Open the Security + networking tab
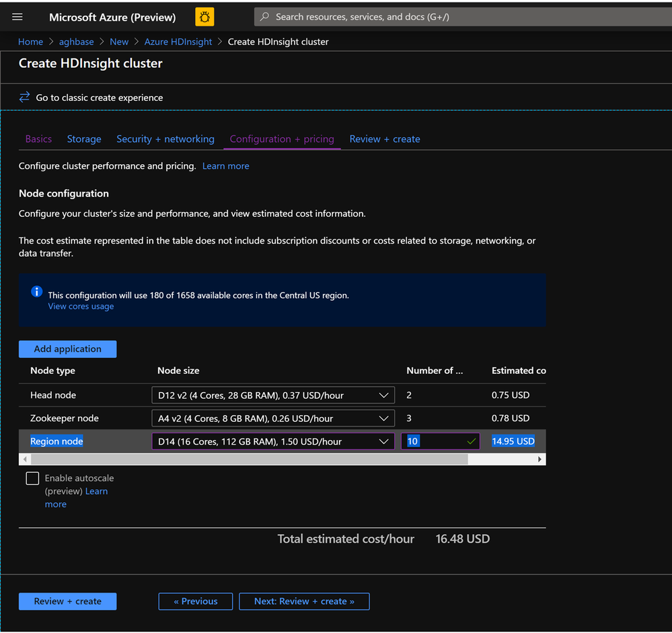 pos(165,139)
